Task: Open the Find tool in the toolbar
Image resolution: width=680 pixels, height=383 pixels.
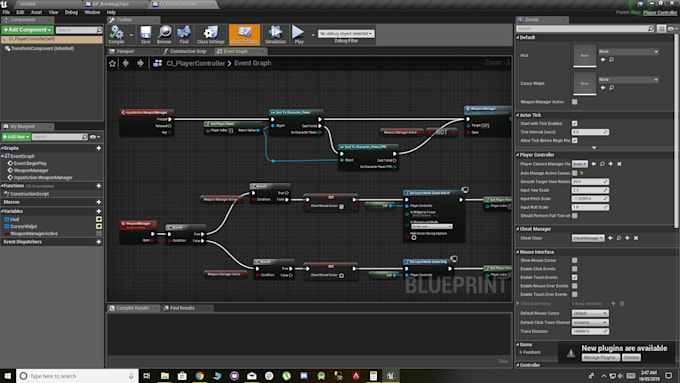Action: coord(184,34)
